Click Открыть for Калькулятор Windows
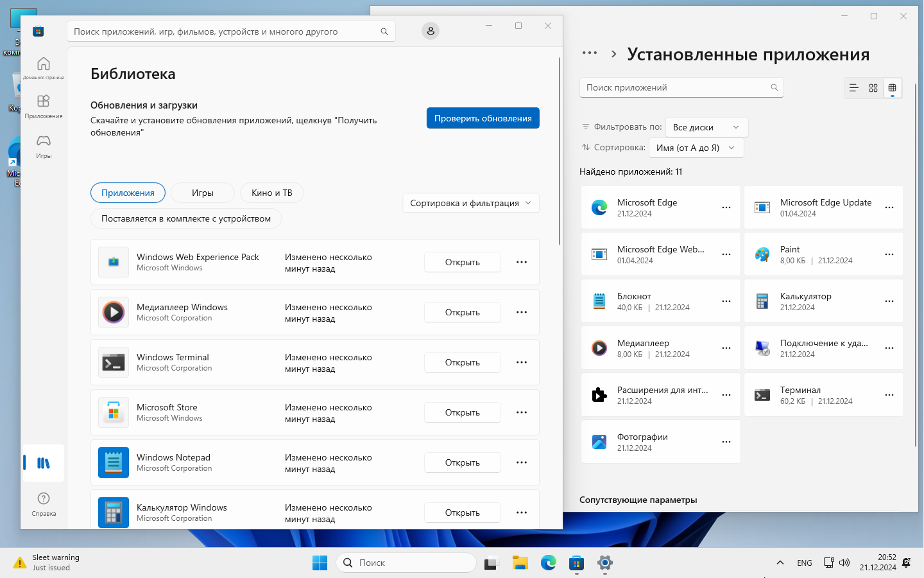Screen dimensions: 924x578 click(463, 512)
